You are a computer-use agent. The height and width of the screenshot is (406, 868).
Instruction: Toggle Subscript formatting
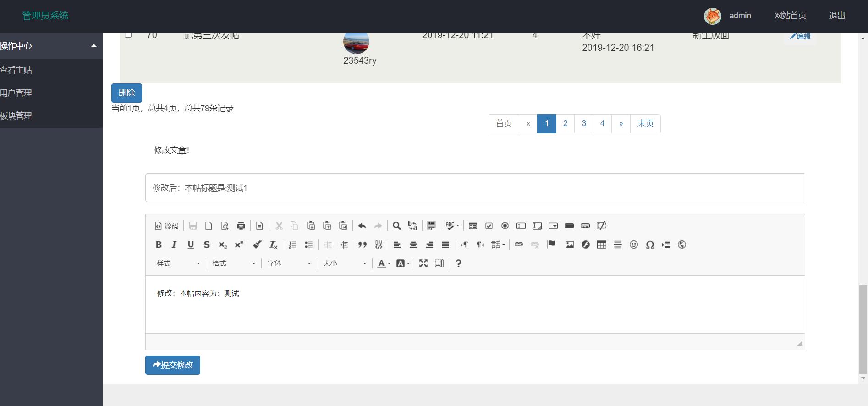tap(223, 245)
